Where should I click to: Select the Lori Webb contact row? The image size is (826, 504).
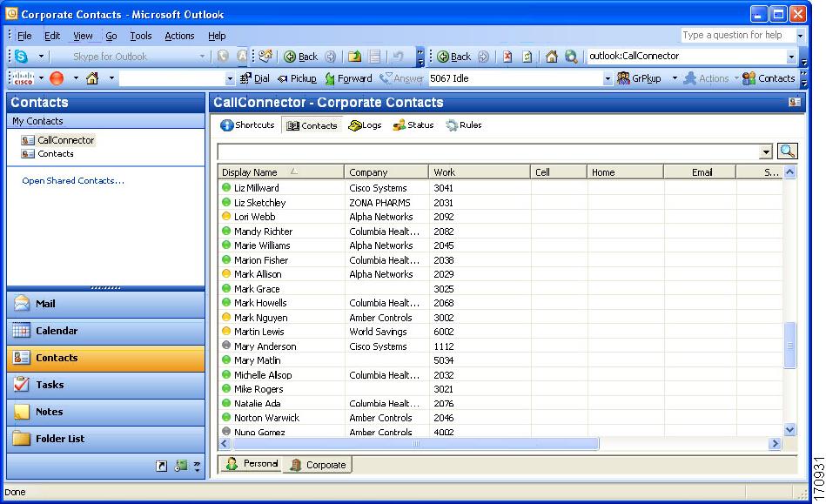[500, 217]
